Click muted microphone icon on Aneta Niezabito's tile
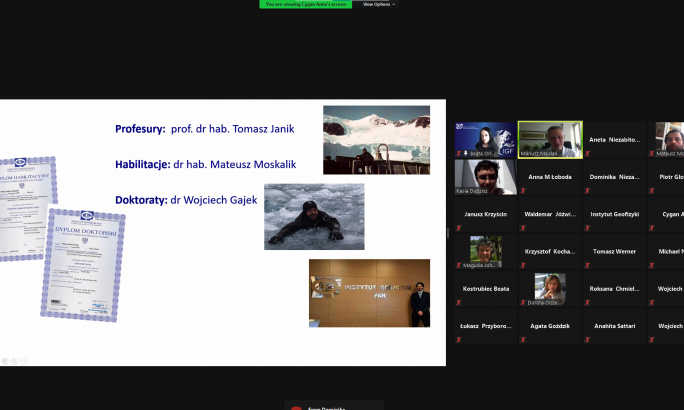684x410 pixels. [588, 154]
